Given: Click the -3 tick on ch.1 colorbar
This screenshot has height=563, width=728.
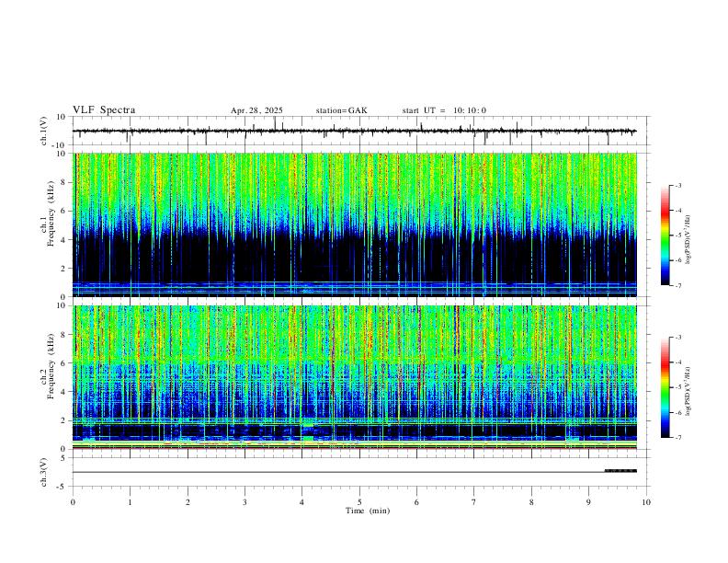Looking at the screenshot, I should click(677, 185).
